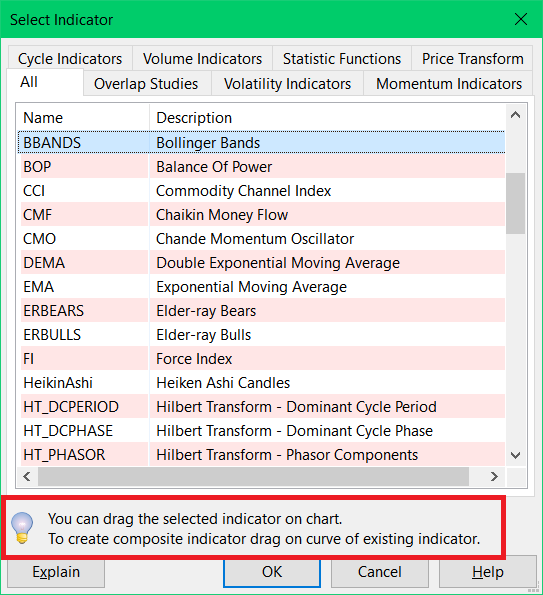Select the DEMA indicator
Image resolution: width=543 pixels, height=595 pixels.
tap(261, 263)
